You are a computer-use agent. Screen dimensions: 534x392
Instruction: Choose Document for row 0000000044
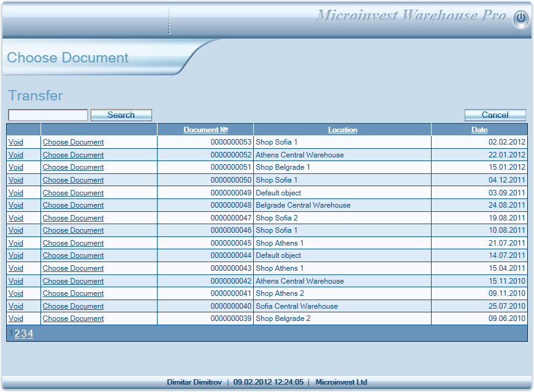pos(73,255)
